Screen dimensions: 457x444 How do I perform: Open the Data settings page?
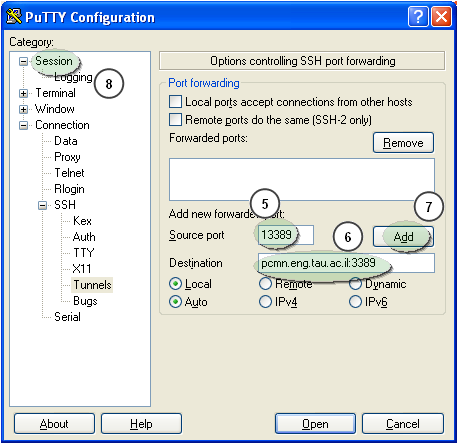[x=66, y=141]
